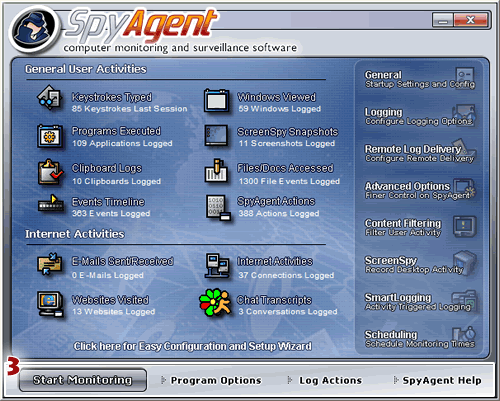
Task: Click Easy Configuration and Setup Wizard link
Action: (193, 346)
